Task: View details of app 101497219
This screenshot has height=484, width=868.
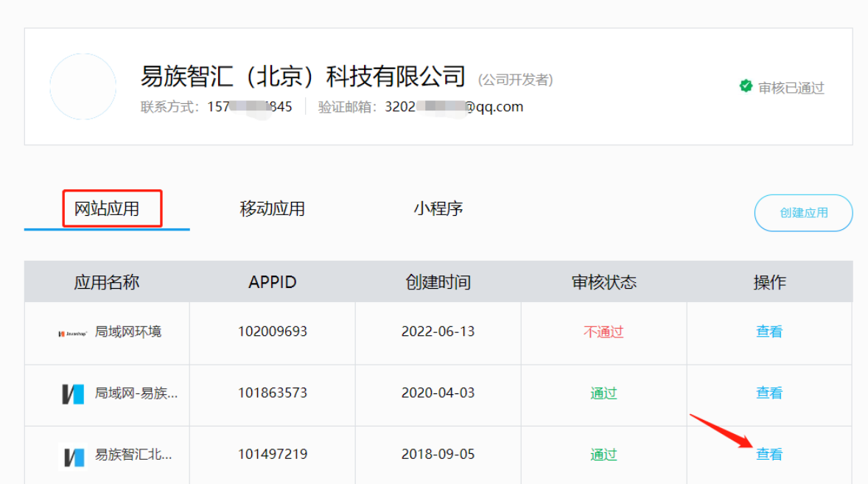Action: [769, 455]
